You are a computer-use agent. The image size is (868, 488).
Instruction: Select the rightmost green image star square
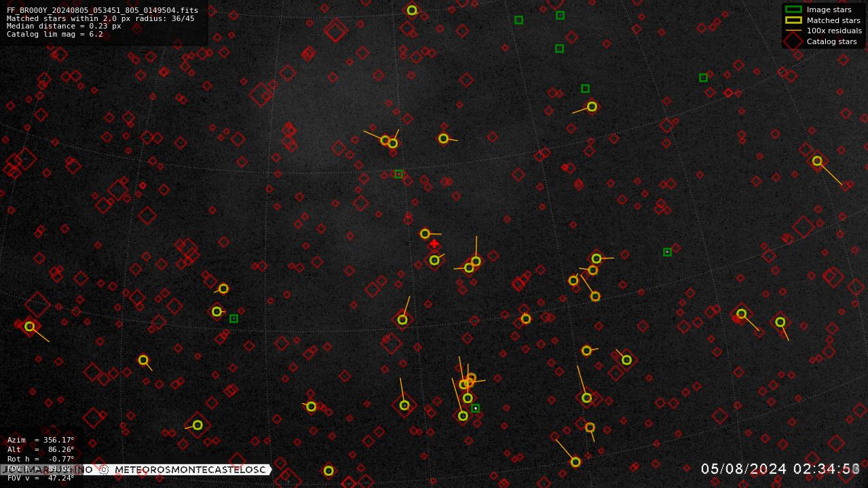click(703, 77)
